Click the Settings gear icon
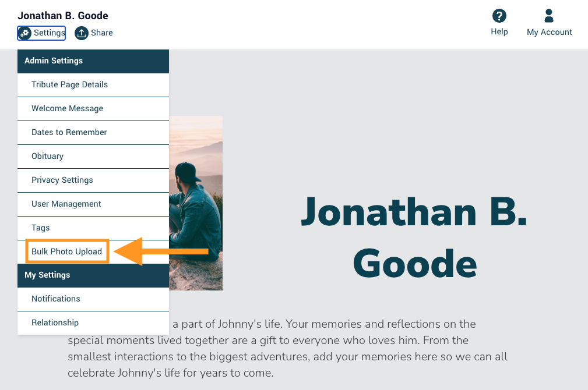The width and height of the screenshot is (588, 390). click(24, 33)
